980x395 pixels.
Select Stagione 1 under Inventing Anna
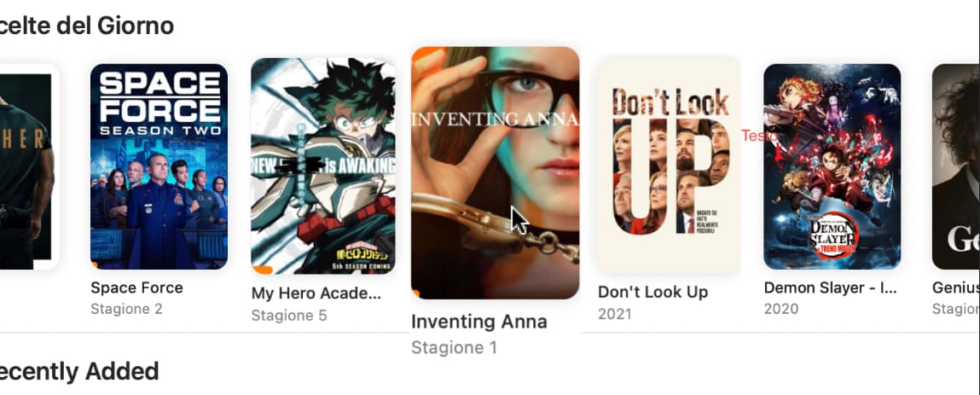click(x=454, y=348)
